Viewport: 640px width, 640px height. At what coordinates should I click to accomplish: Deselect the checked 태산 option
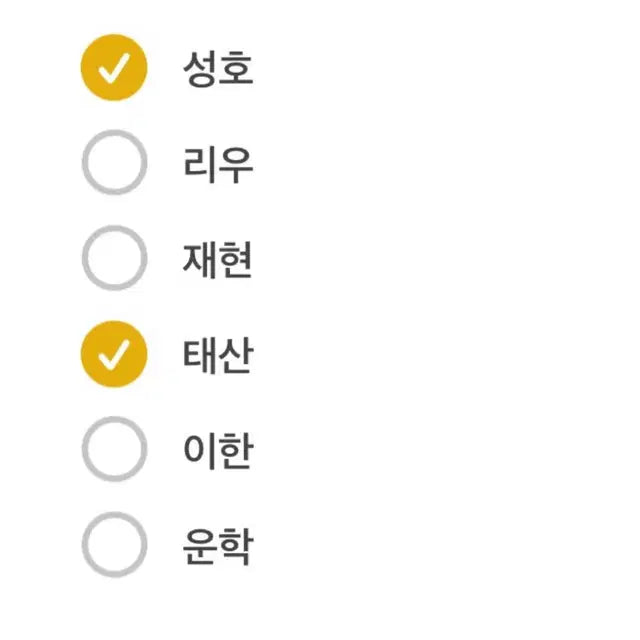(114, 354)
